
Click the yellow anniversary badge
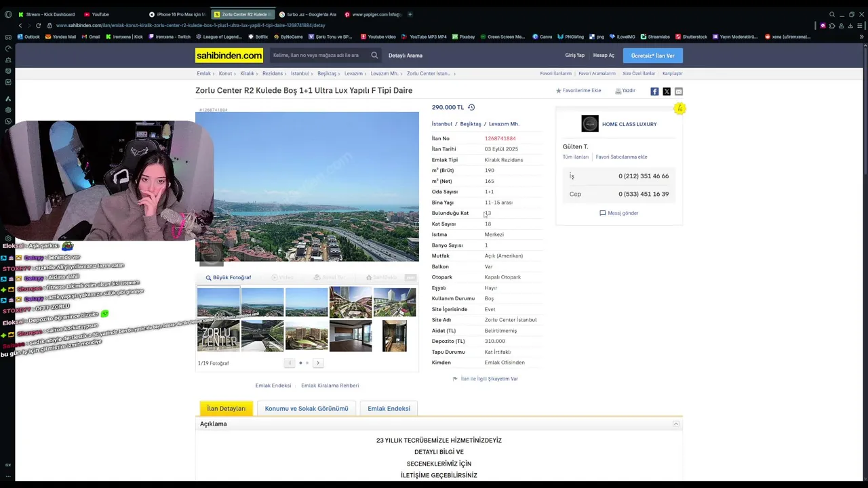[x=679, y=108]
